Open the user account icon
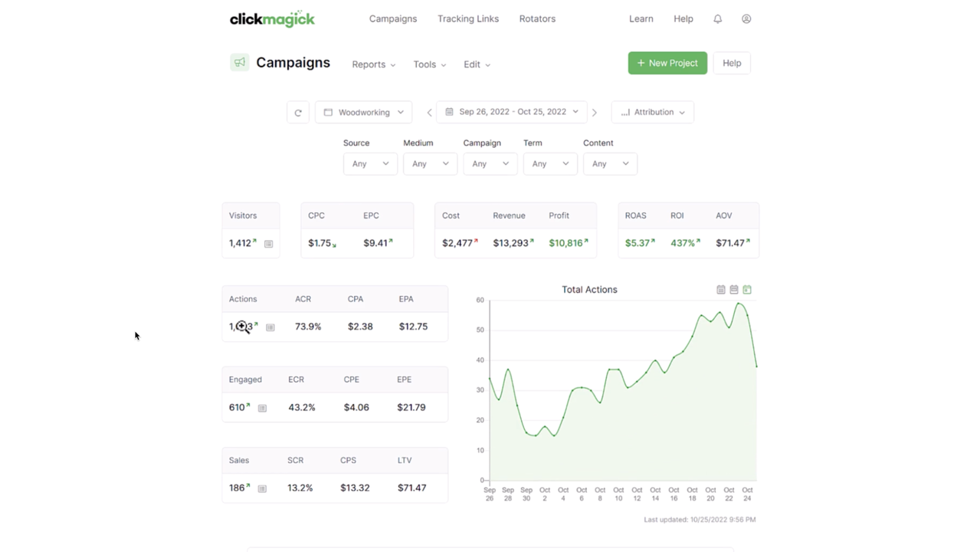 click(x=746, y=19)
